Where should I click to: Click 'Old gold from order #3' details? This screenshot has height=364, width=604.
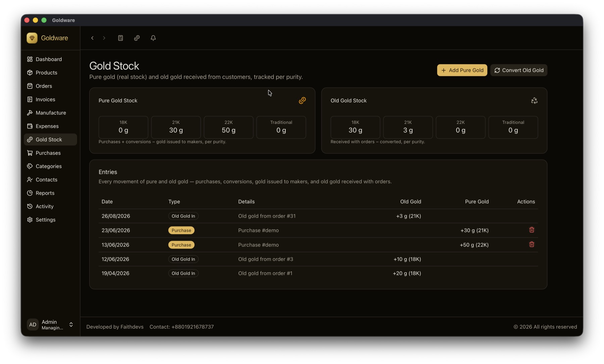(265, 259)
